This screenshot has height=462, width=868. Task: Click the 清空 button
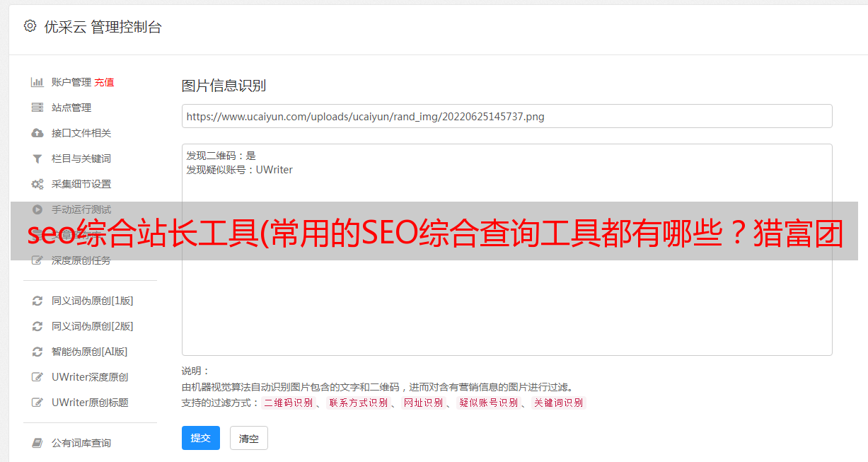(249, 438)
